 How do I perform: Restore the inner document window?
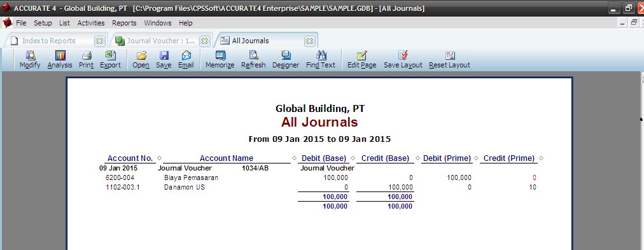[634, 22]
